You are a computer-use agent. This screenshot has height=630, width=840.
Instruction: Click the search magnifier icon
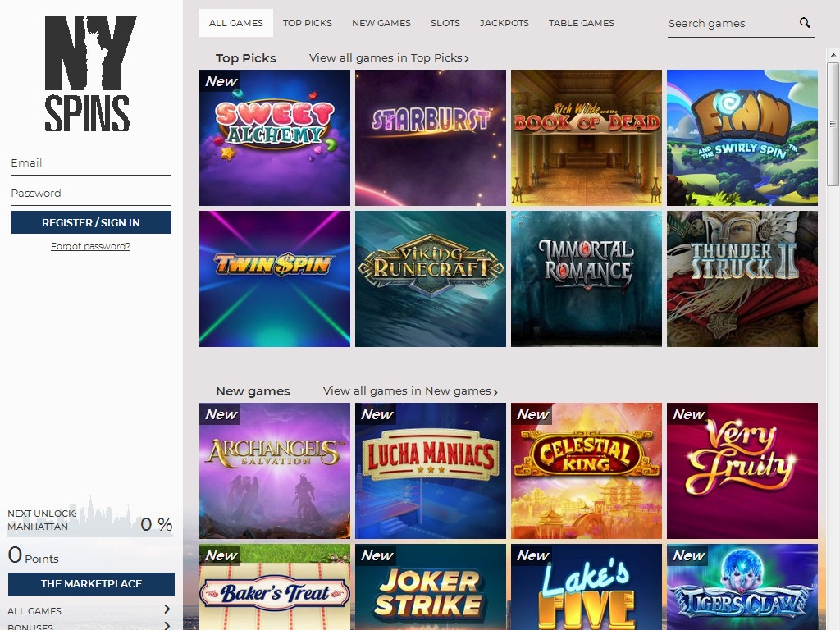805,23
